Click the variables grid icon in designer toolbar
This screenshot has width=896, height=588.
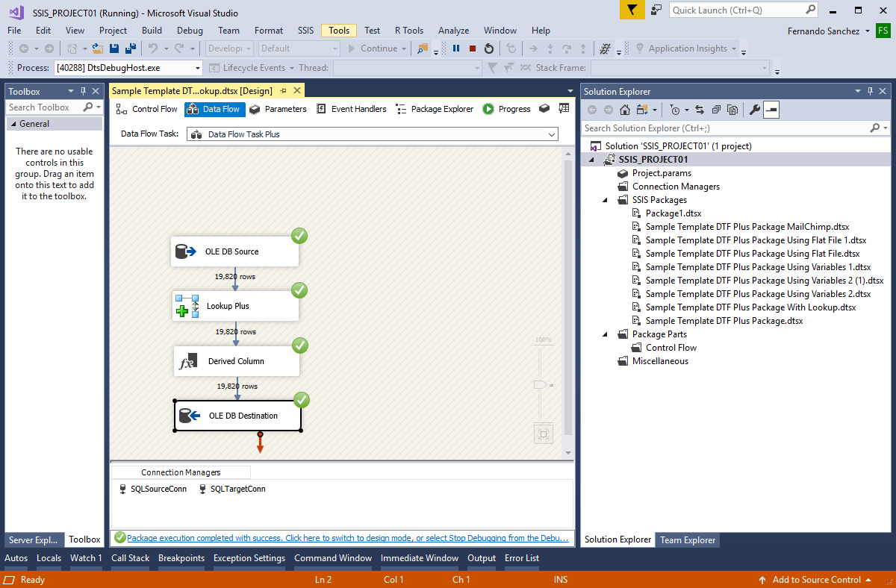(564, 109)
